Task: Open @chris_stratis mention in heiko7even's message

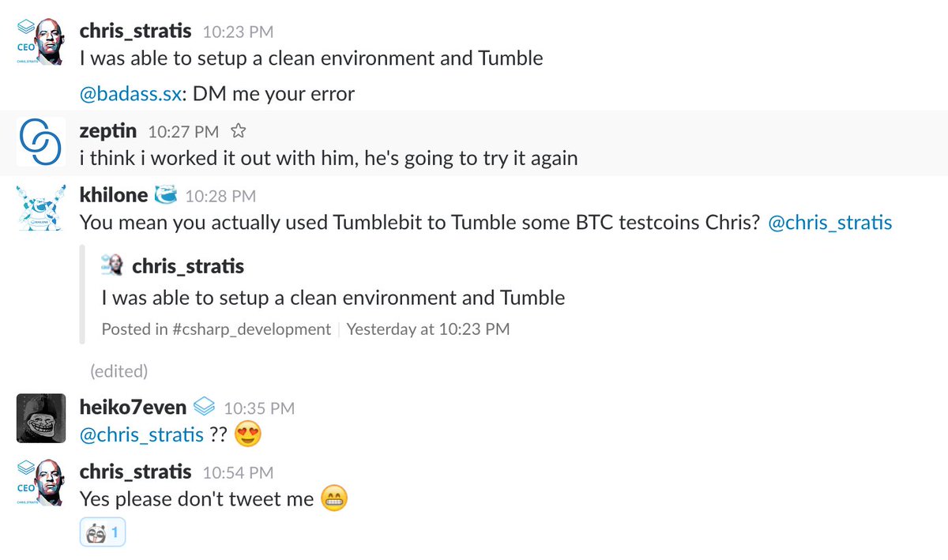Action: 142,434
